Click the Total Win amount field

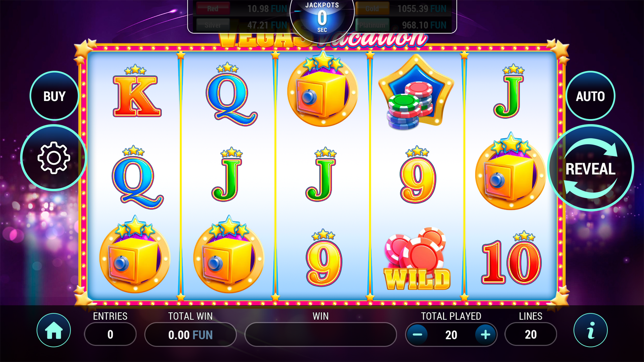(x=191, y=335)
